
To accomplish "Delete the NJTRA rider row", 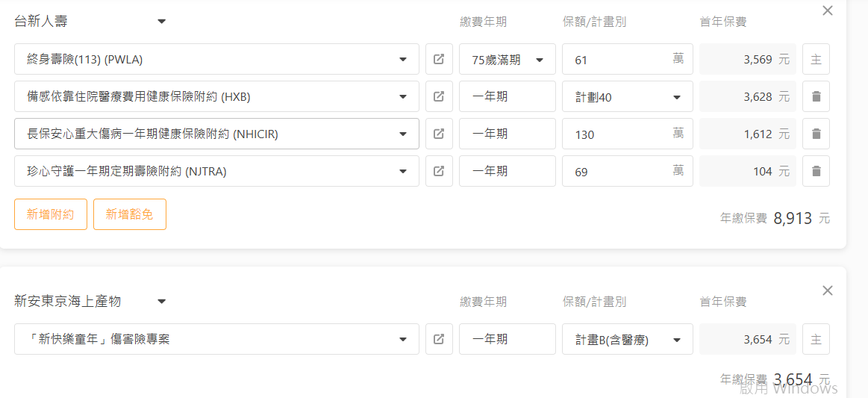I will click(x=816, y=171).
